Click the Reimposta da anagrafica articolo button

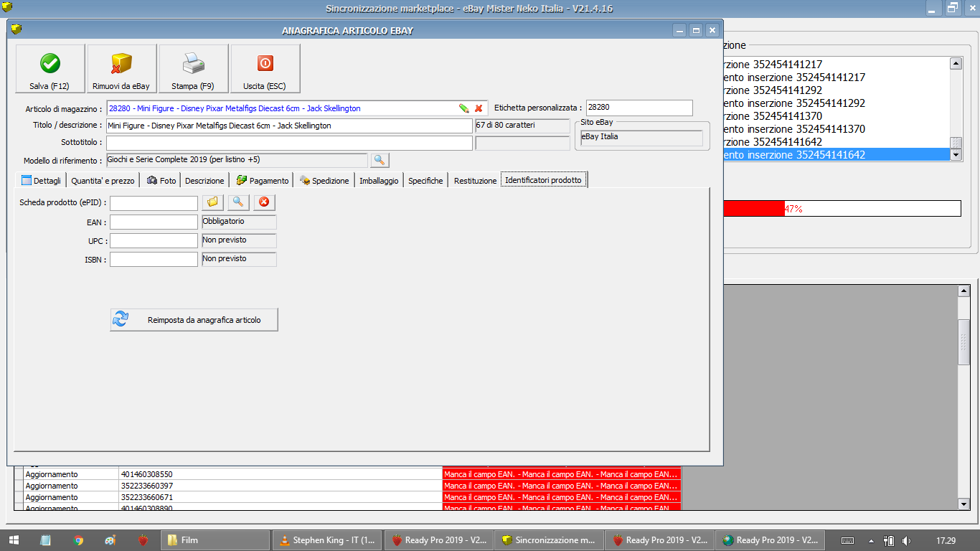point(194,320)
